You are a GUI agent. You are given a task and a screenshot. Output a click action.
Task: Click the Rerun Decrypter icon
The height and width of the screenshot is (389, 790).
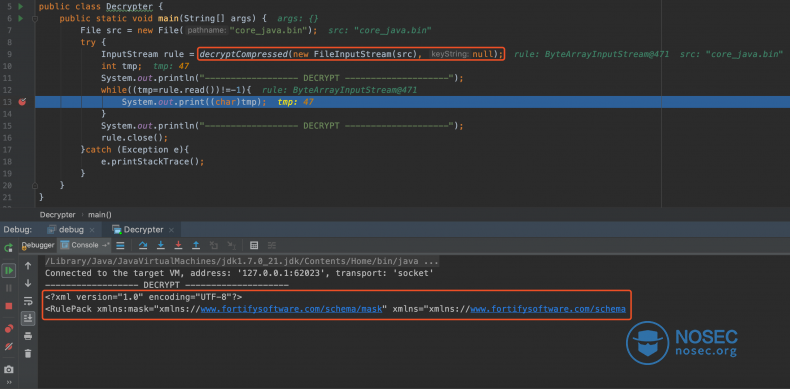(x=9, y=248)
